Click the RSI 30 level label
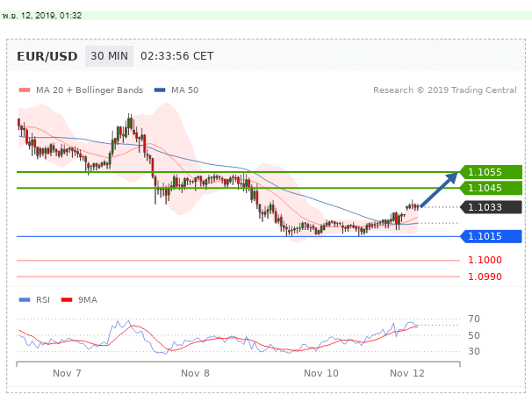This screenshot has height=395, width=532. point(474,352)
